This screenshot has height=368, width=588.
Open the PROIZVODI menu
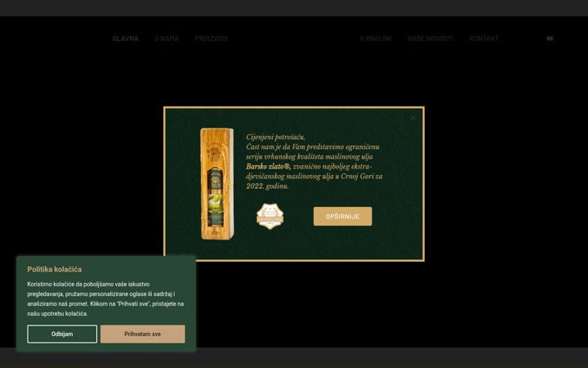tap(212, 38)
